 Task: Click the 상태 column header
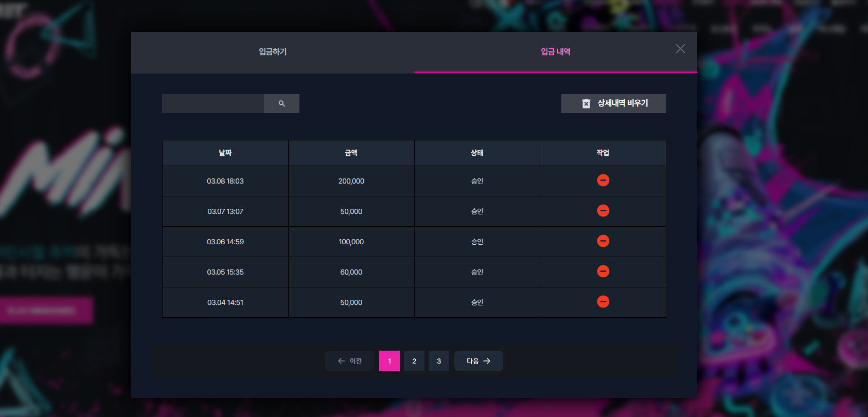click(x=477, y=153)
